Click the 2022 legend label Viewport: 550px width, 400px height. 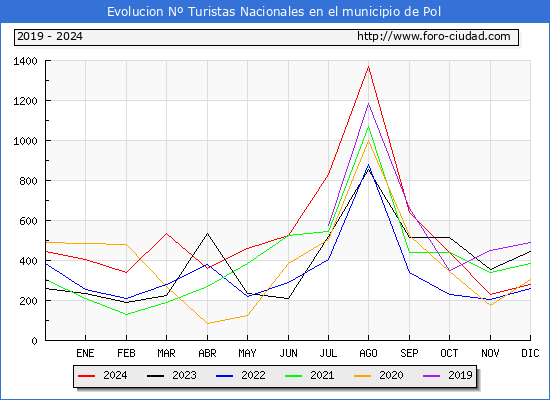click(x=253, y=375)
